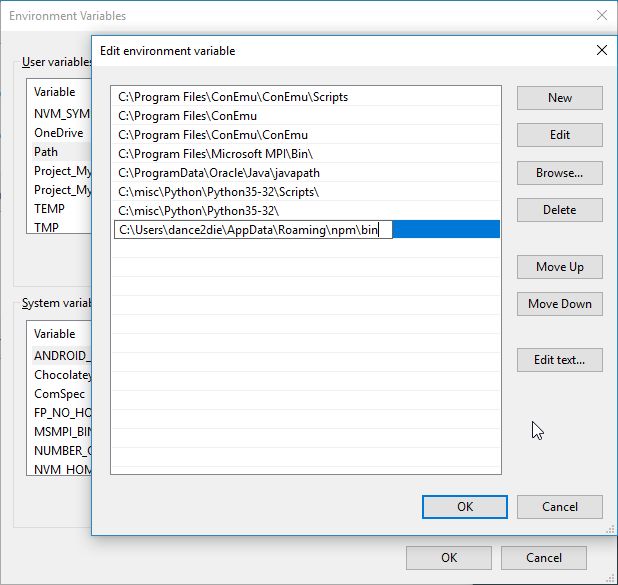
Task: Click inside the npm\bin text field
Action: point(252,230)
